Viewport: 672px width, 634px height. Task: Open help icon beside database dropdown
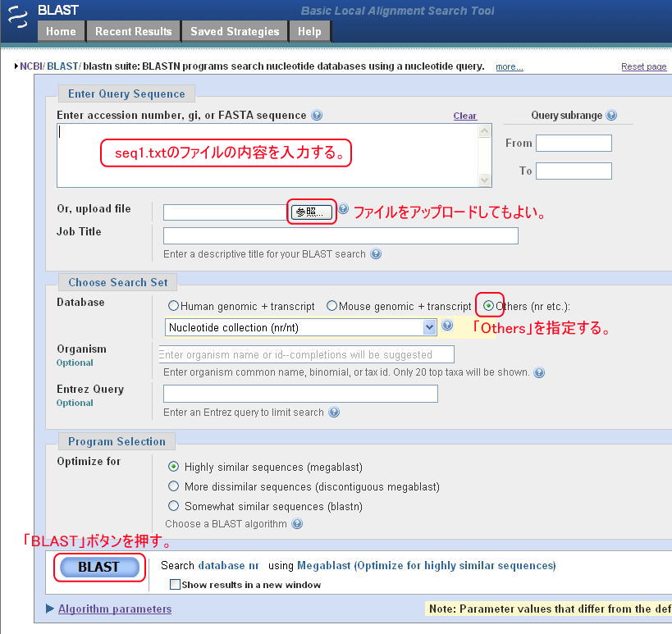click(447, 325)
